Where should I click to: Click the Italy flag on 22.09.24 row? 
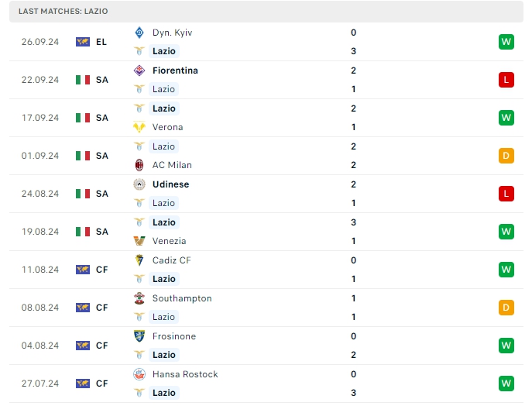click(x=83, y=80)
